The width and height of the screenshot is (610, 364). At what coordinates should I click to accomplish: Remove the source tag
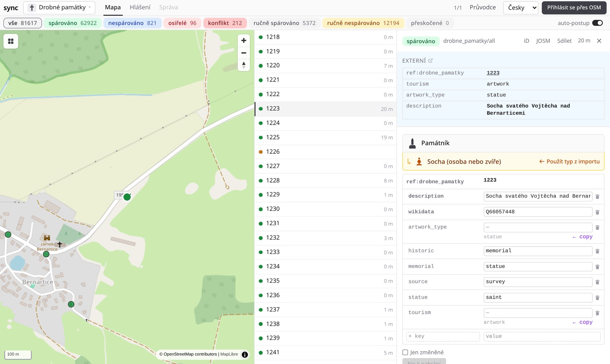click(x=597, y=282)
